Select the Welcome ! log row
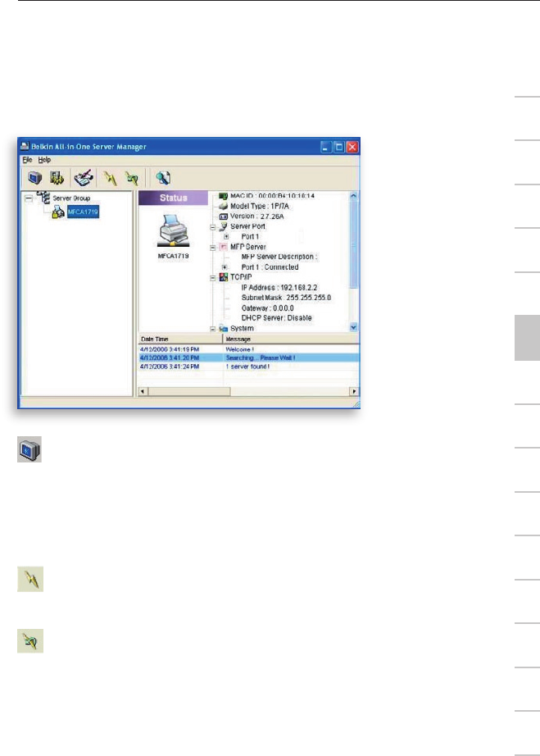 (248, 349)
